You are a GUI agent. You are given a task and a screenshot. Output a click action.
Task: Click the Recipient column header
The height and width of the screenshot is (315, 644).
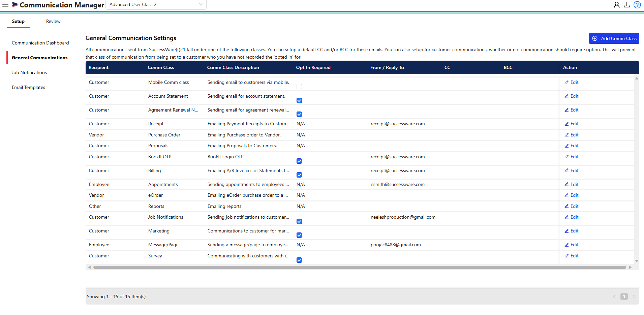pyautogui.click(x=98, y=67)
